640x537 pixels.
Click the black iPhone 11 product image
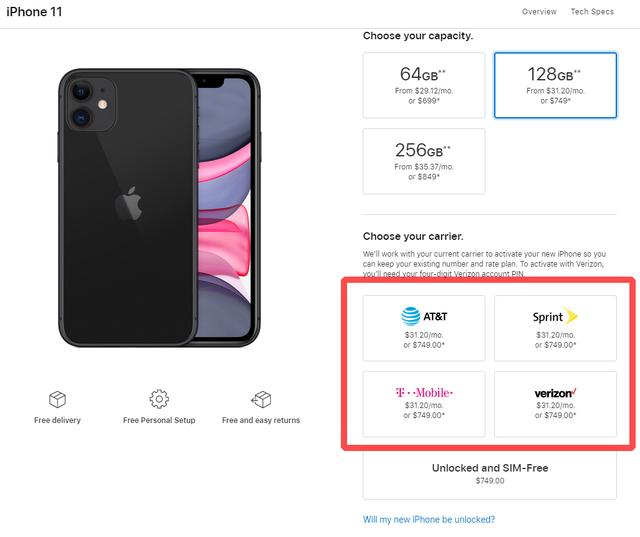[x=155, y=207]
